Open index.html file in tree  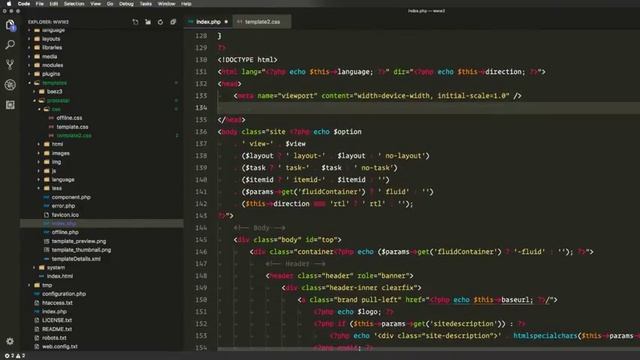click(x=60, y=276)
